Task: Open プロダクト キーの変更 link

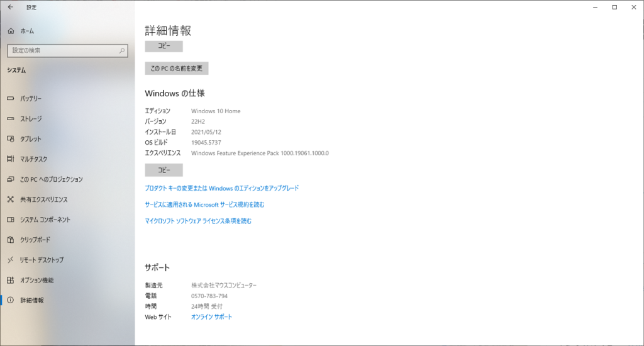Action: (221, 188)
